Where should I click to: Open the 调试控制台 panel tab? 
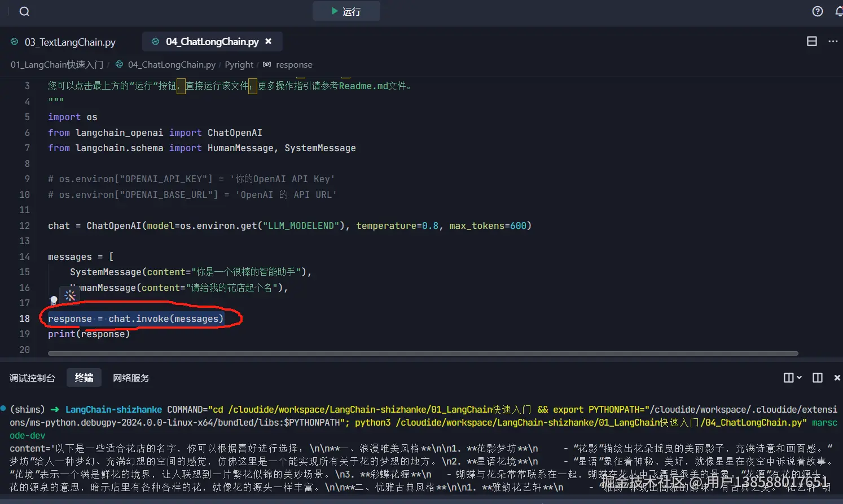point(32,378)
